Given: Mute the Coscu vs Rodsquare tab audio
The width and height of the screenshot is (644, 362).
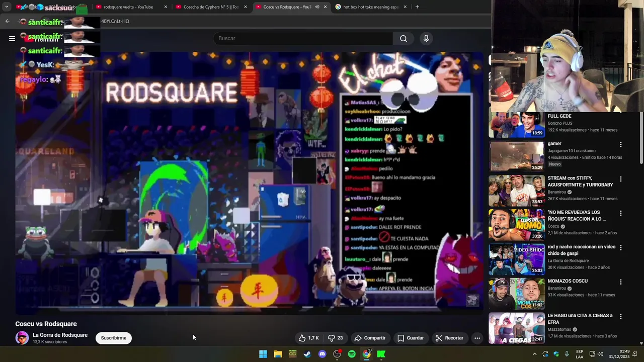Looking at the screenshot, I should 317,7.
